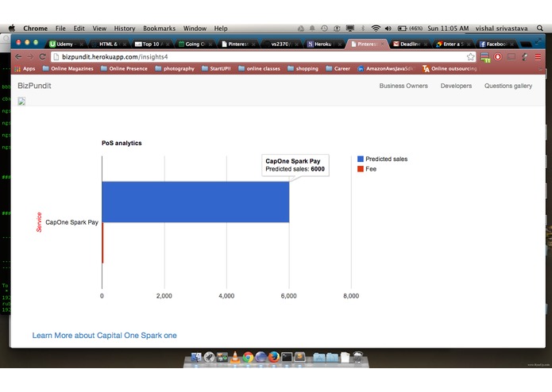The image size is (552, 392).
Task: Bookmark the page with the star icon
Action: 470,56
